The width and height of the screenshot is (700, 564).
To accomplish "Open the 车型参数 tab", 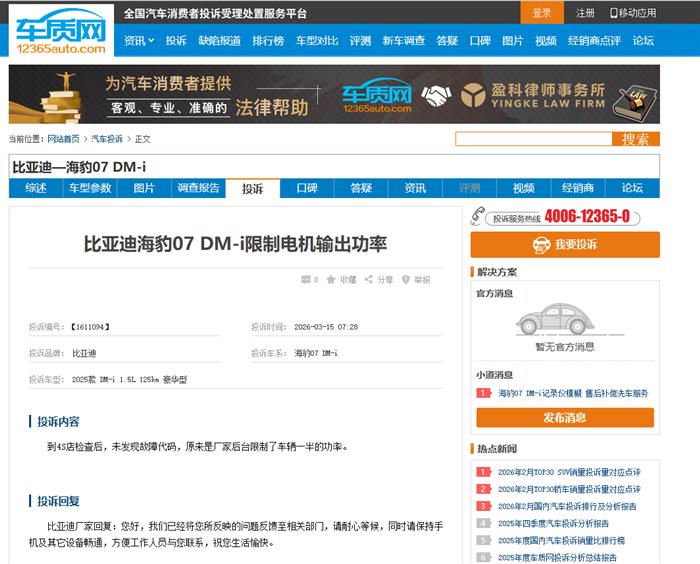I will point(90,188).
